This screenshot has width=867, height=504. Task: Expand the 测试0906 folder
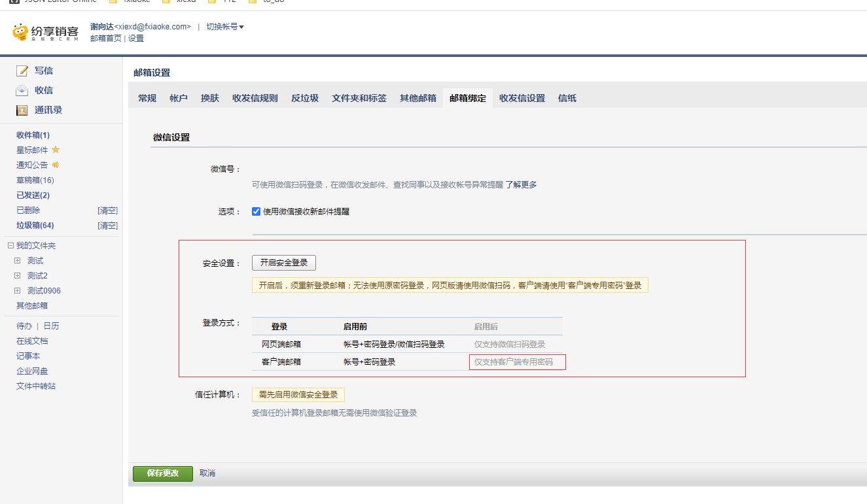pyautogui.click(x=18, y=291)
